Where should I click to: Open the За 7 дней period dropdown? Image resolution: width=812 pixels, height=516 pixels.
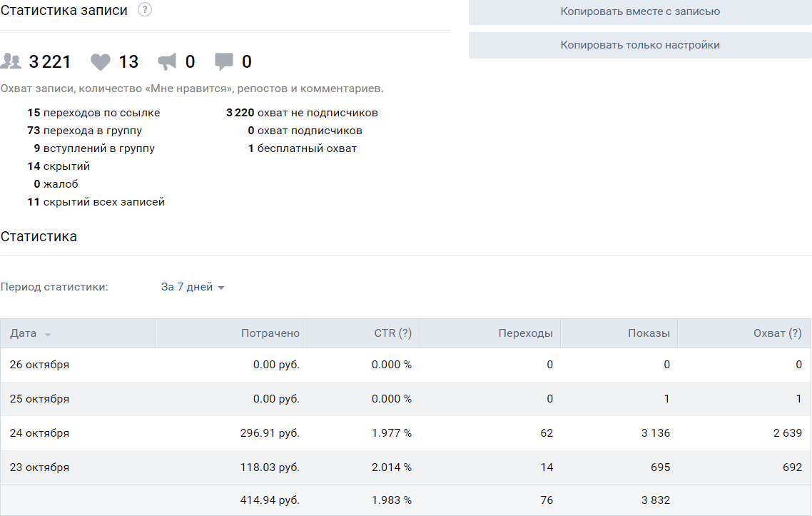(x=187, y=287)
